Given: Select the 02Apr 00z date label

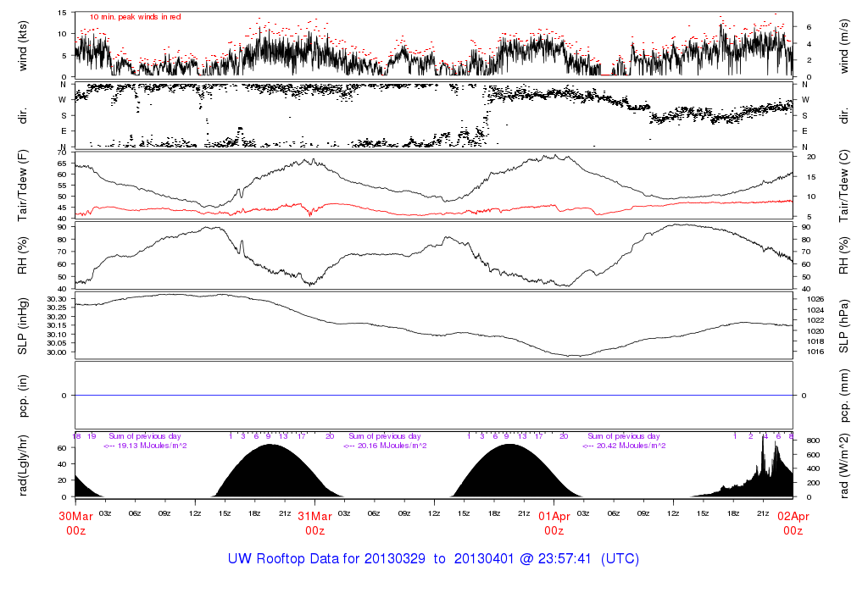Looking at the screenshot, I should [793, 523].
